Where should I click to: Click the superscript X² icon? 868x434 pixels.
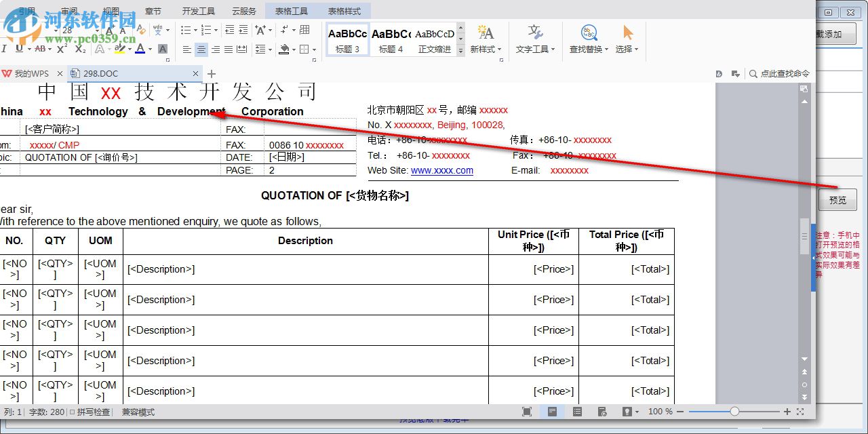click(62, 49)
